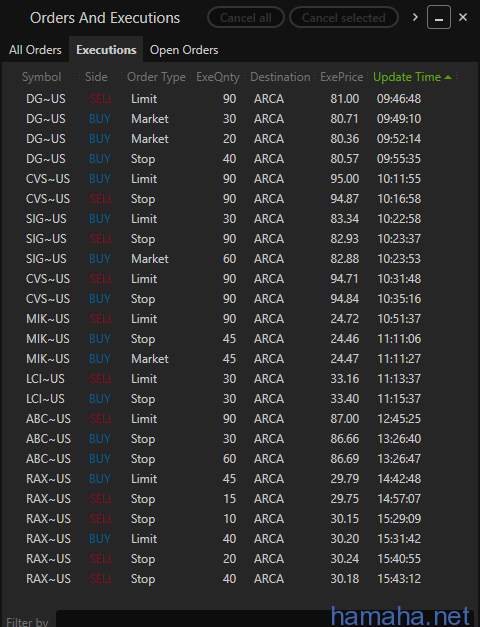Image resolution: width=480 pixels, height=627 pixels.
Task: Click the Cancel all button
Action: [246, 18]
